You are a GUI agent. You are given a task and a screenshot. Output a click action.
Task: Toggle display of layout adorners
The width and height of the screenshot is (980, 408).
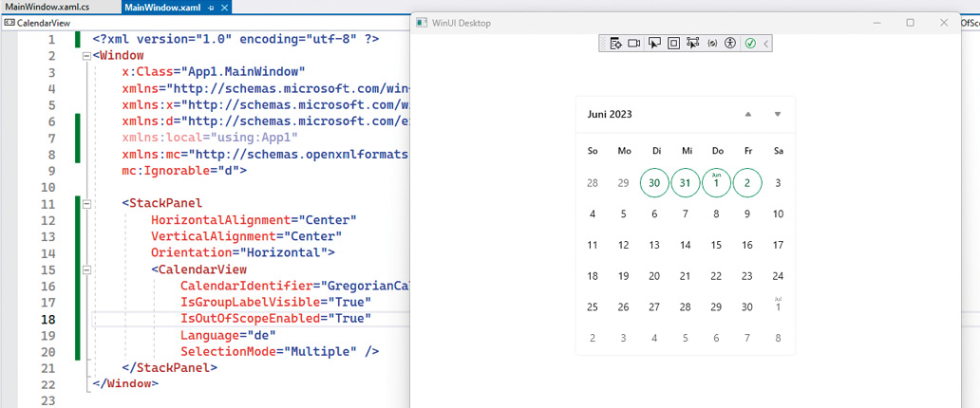[673, 43]
